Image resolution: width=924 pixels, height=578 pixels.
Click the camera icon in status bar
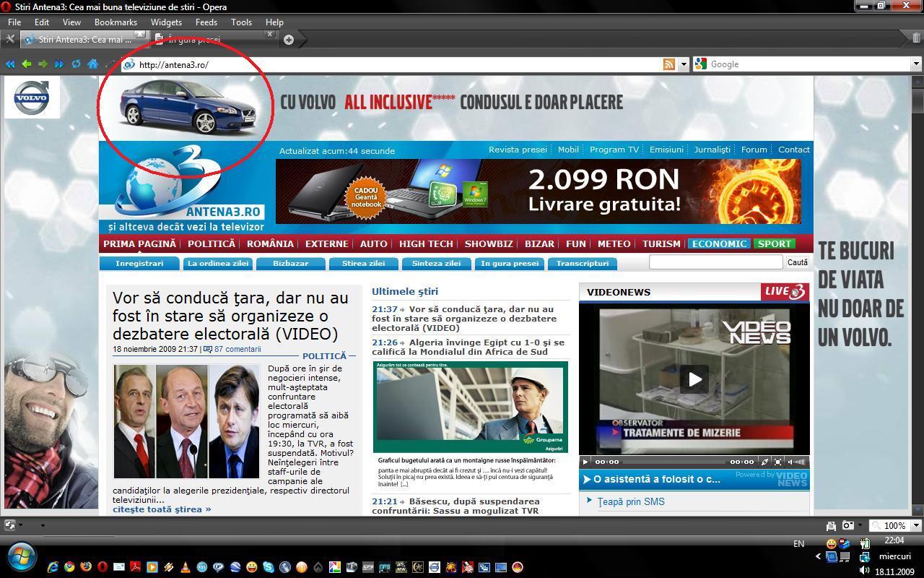848,525
